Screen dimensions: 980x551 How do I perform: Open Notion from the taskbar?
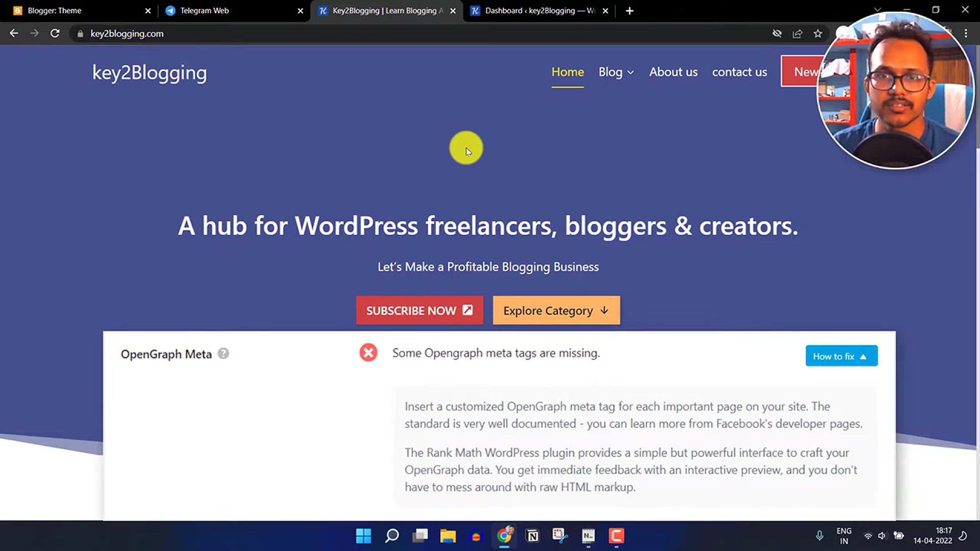[532, 536]
